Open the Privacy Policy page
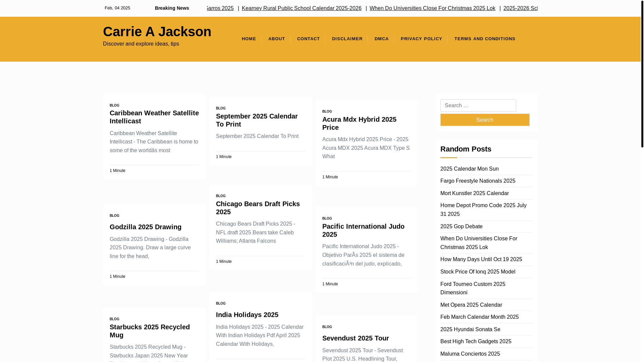The height and width of the screenshot is (362, 644). click(x=421, y=39)
